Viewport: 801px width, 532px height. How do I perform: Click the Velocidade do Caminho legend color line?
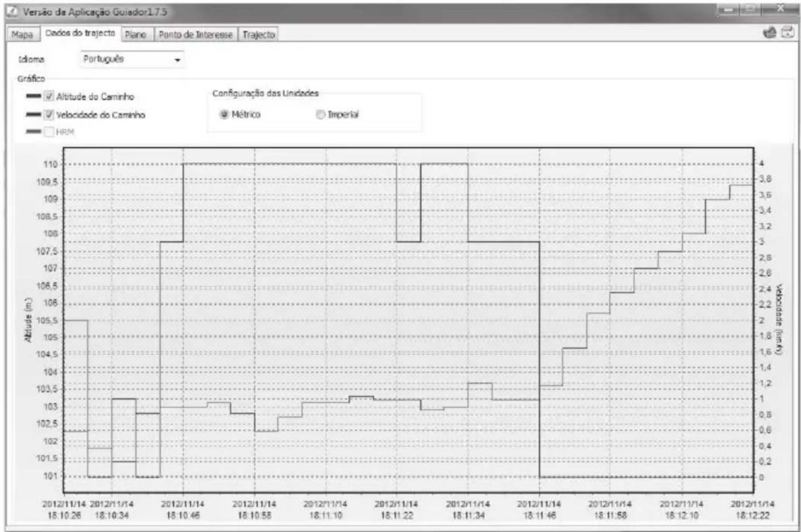tap(34, 115)
